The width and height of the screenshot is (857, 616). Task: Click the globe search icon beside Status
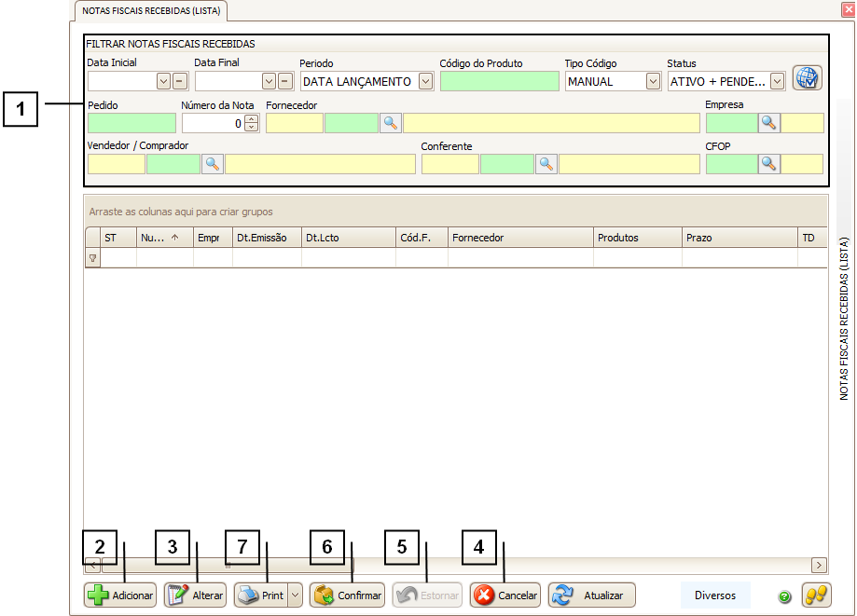click(807, 78)
